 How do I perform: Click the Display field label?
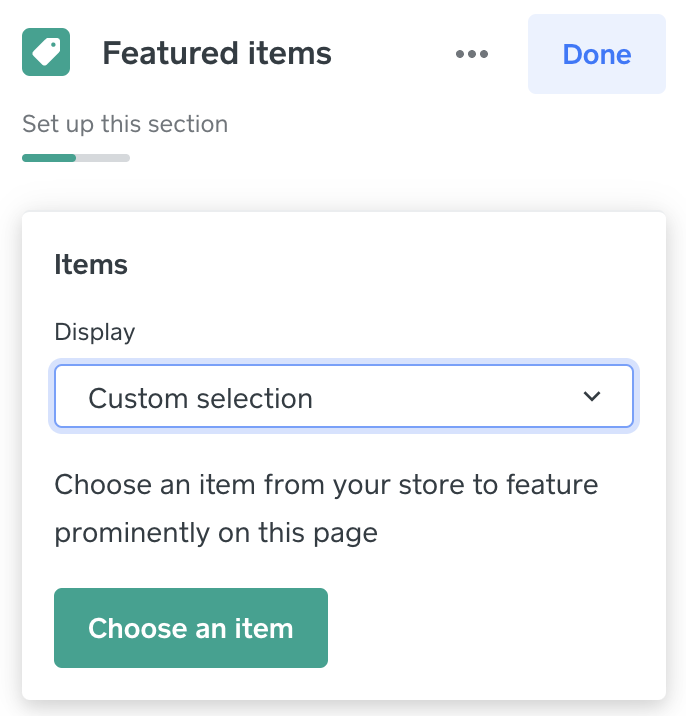[x=95, y=332]
